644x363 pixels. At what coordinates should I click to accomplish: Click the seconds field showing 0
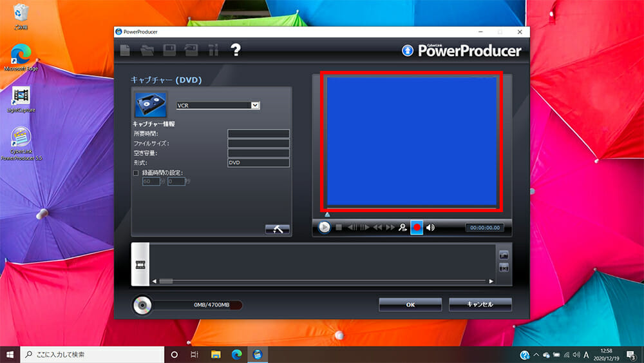pos(176,181)
